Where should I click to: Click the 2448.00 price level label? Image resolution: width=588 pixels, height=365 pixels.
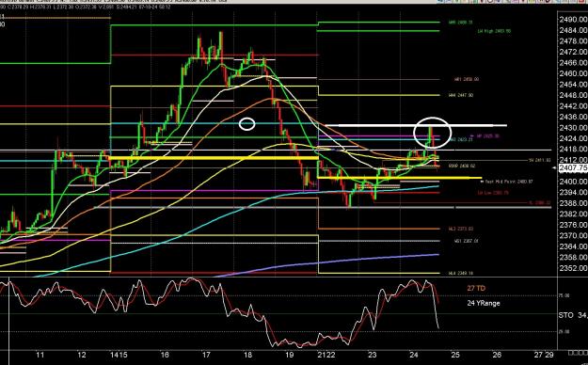click(573, 95)
